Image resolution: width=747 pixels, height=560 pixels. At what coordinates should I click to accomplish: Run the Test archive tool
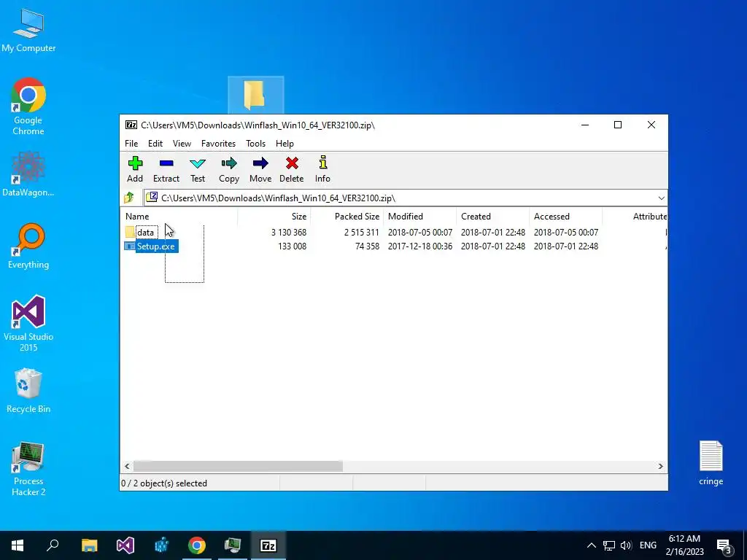(198, 169)
